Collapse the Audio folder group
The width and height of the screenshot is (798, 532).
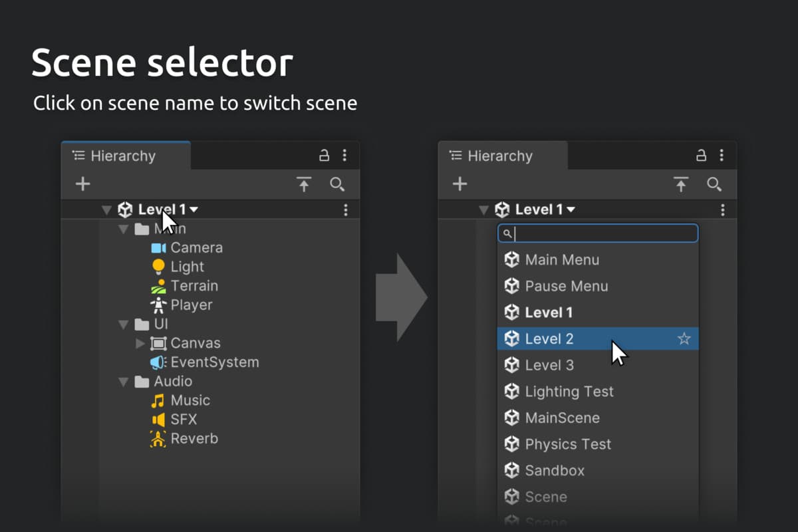(x=123, y=382)
